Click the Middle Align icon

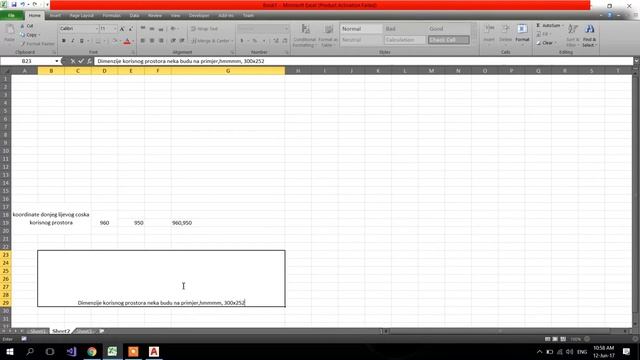tap(152, 29)
